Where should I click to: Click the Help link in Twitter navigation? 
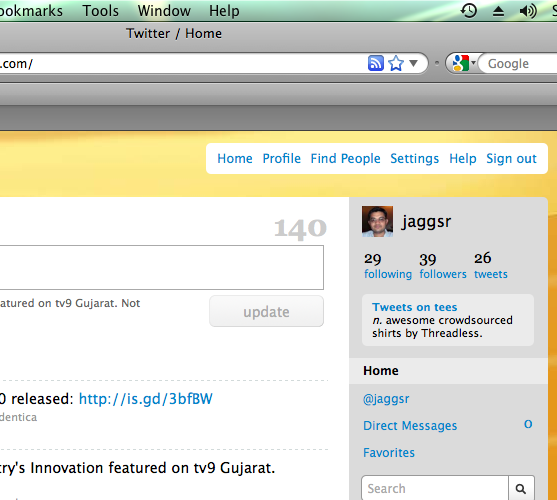point(463,158)
